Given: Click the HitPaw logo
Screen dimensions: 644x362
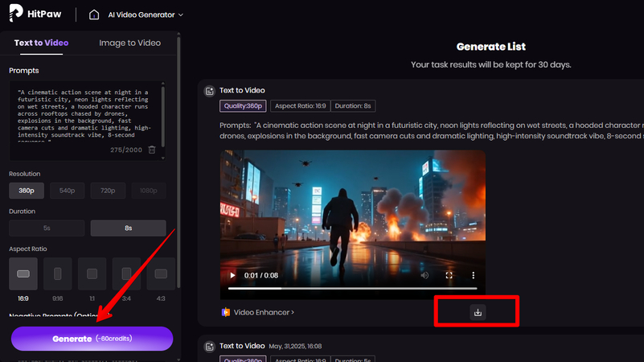Looking at the screenshot, I should [35, 14].
